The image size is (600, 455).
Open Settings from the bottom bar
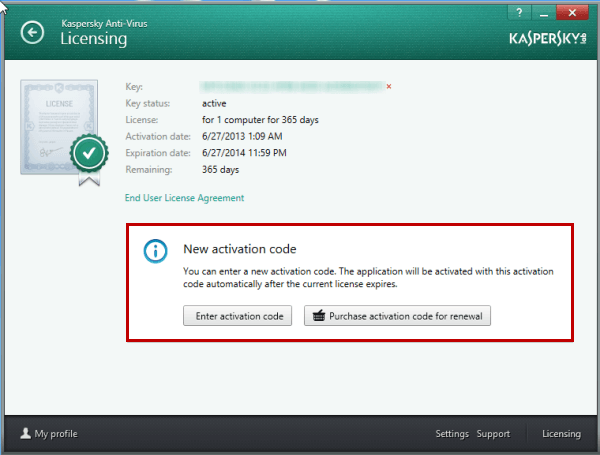pos(452,434)
